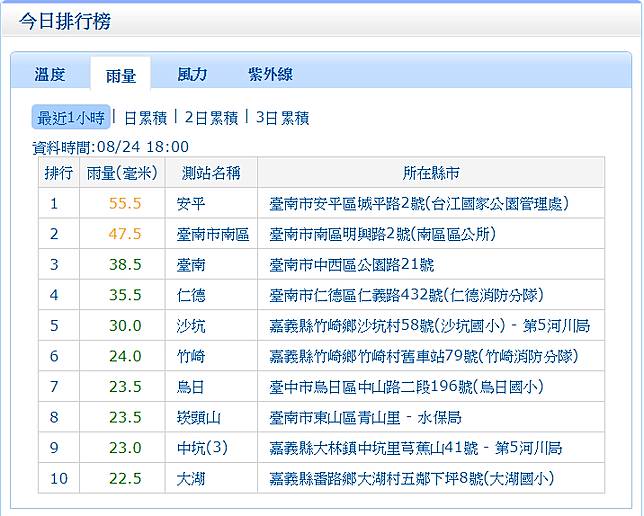The image size is (644, 516).
Task: Click rainfall value 23.5 in 崁頭山 row
Action: pos(125,417)
